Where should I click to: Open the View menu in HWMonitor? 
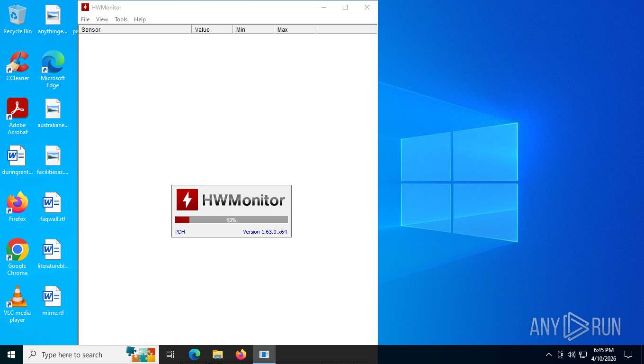click(102, 19)
